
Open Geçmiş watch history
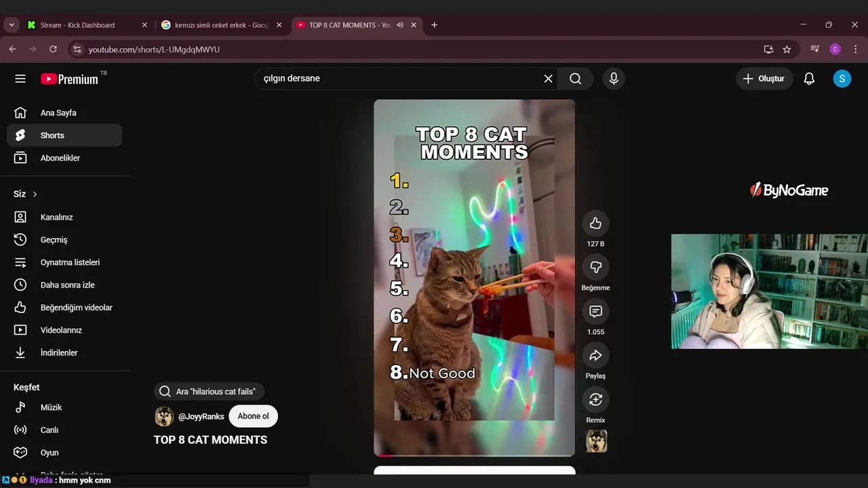(x=64, y=240)
